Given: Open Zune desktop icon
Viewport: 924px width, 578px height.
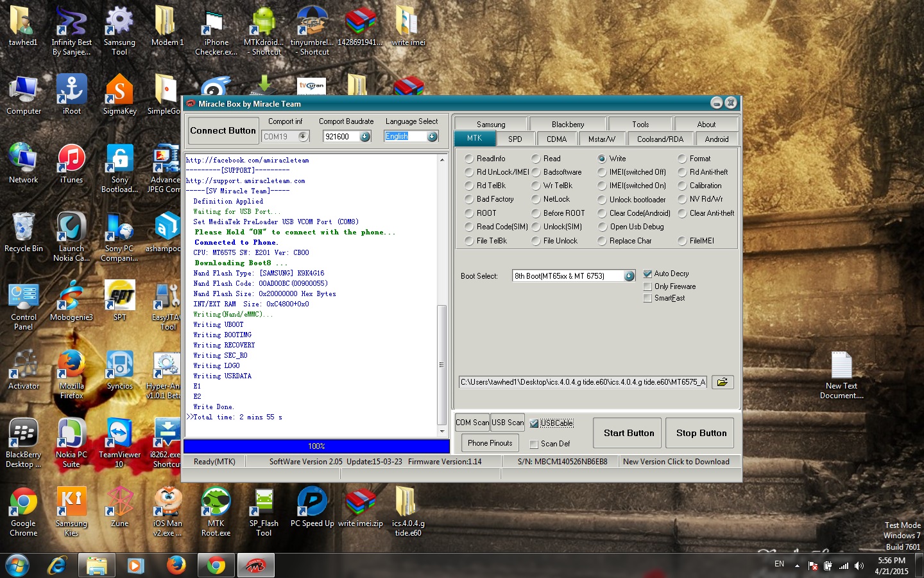Looking at the screenshot, I should point(119,507).
